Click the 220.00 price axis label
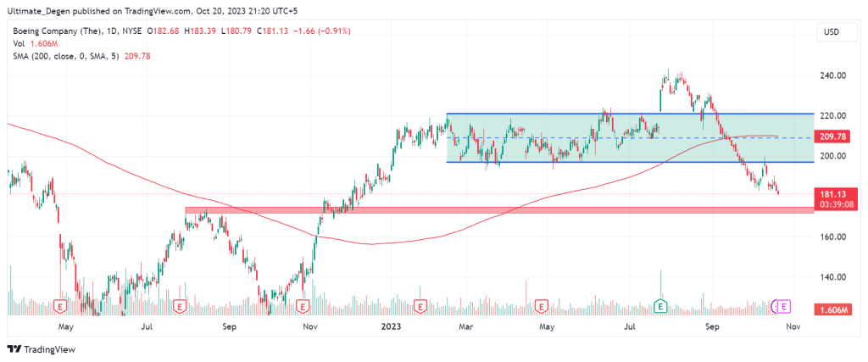Screen dimensions: 868x362 click(x=835, y=115)
